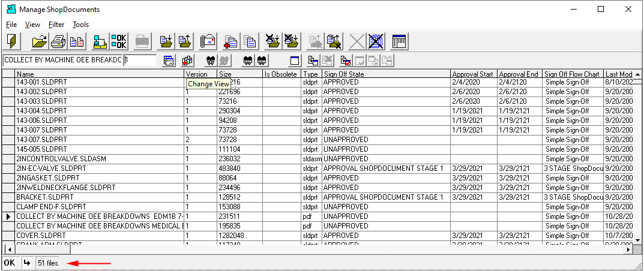The image size is (644, 271).
Task: Click the Sign Off Flow Chart column header
Action: pos(573,74)
